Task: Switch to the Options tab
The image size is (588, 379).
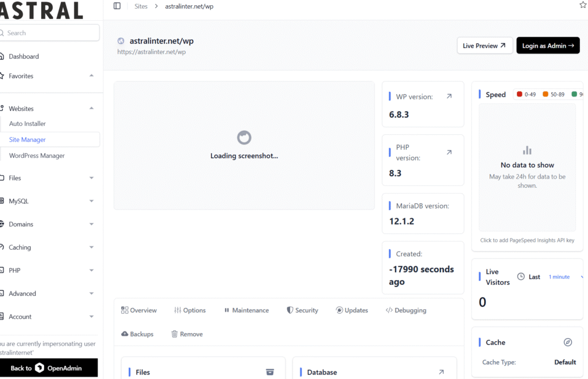Action: coord(189,310)
